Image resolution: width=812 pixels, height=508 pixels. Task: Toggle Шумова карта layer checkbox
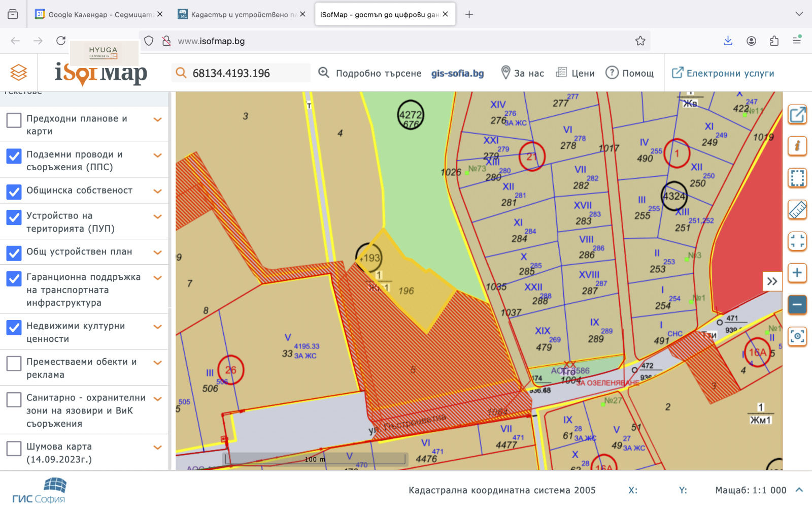14,449
